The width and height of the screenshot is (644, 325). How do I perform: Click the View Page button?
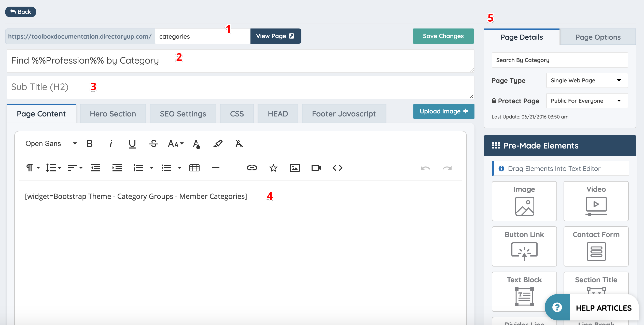point(276,36)
